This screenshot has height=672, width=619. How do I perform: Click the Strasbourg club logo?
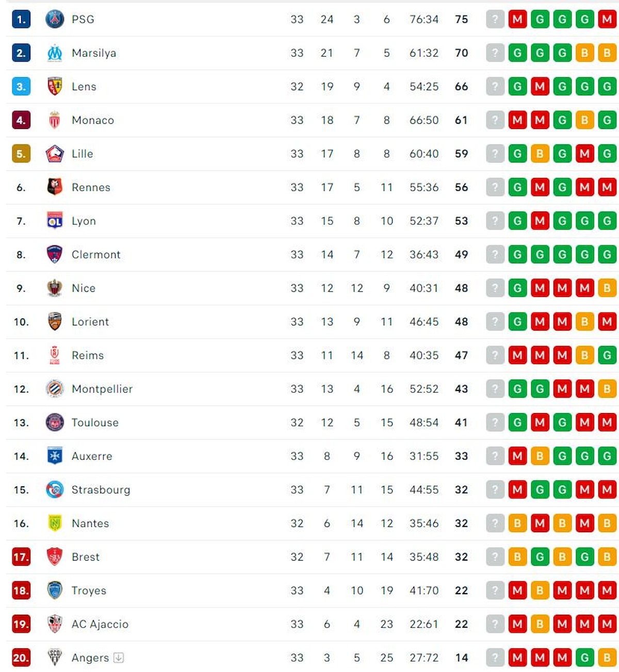pyautogui.click(x=55, y=490)
